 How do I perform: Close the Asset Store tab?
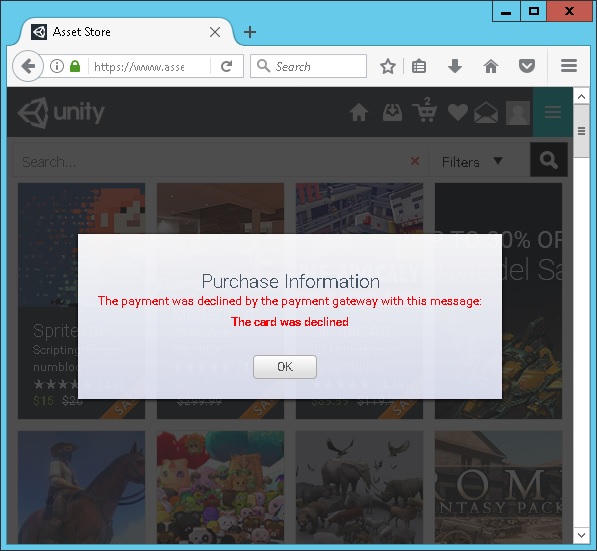pyautogui.click(x=215, y=32)
